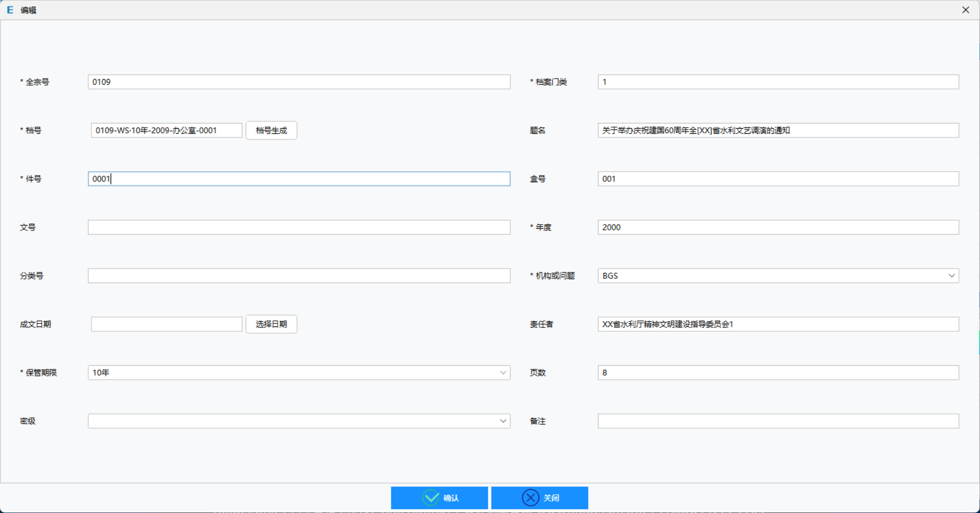Screen dimensions: 980x513
Task: Select the 年度 field containing 2000
Action: [x=777, y=227]
